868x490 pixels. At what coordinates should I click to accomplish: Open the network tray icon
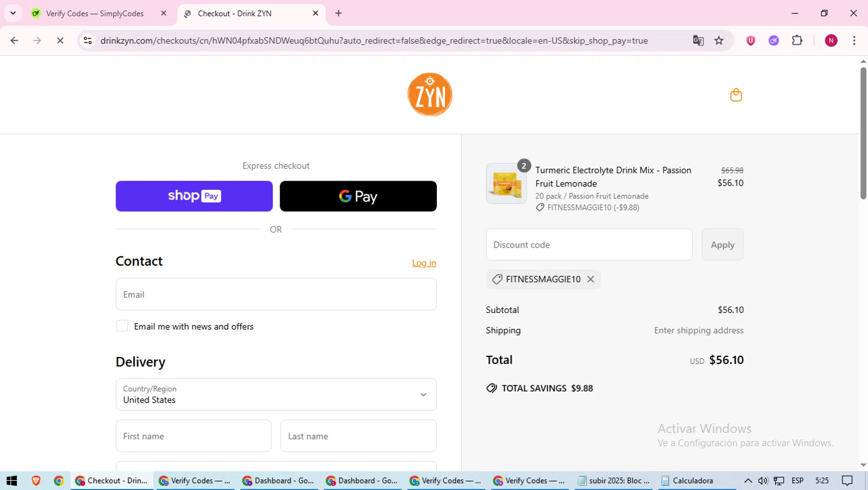click(779, 481)
